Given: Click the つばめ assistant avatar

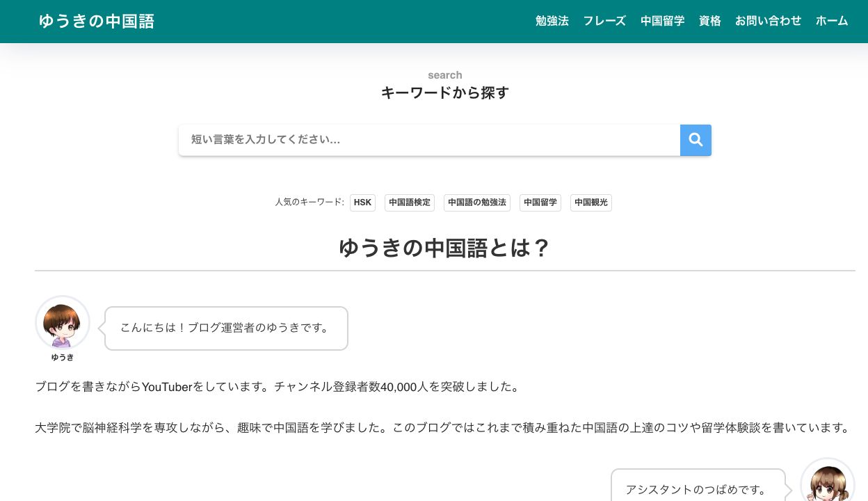Looking at the screenshot, I should (828, 480).
